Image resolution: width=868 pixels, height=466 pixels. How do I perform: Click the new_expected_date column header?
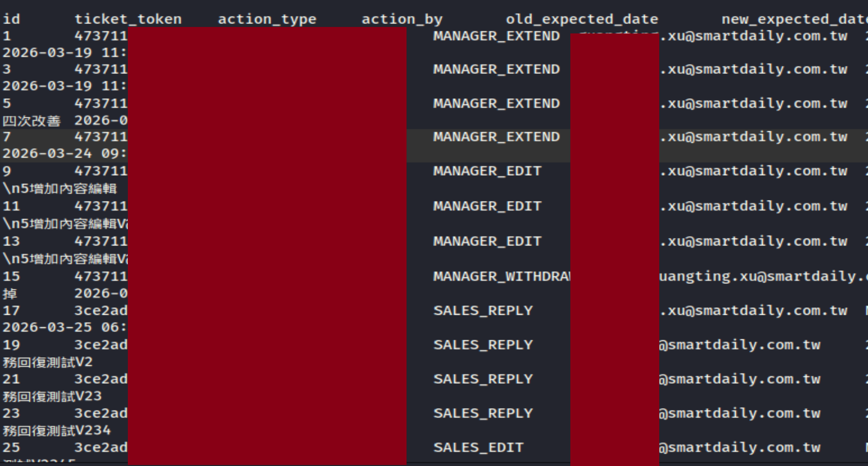click(x=795, y=19)
